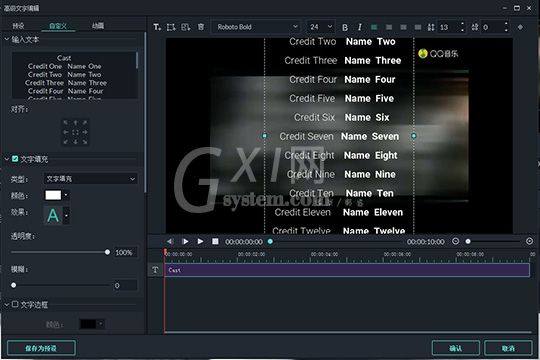540x360 pixels.
Task: Click the white fill color swatch
Action: (53, 195)
